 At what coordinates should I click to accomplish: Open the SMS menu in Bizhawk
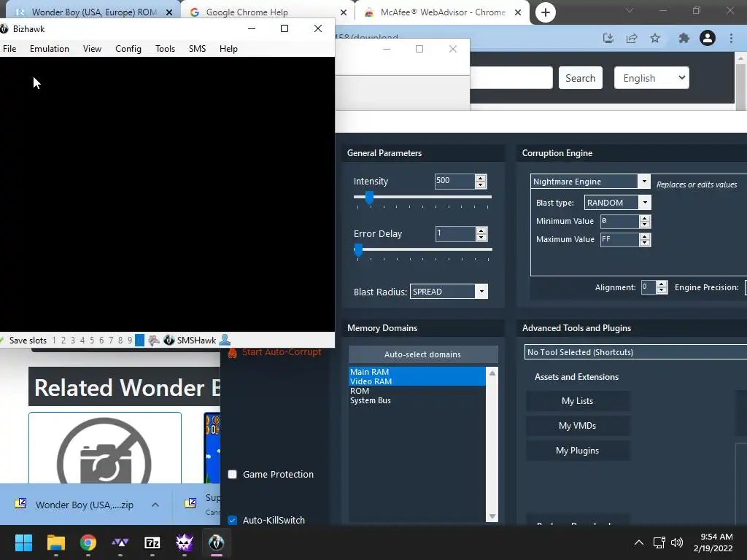point(197,49)
